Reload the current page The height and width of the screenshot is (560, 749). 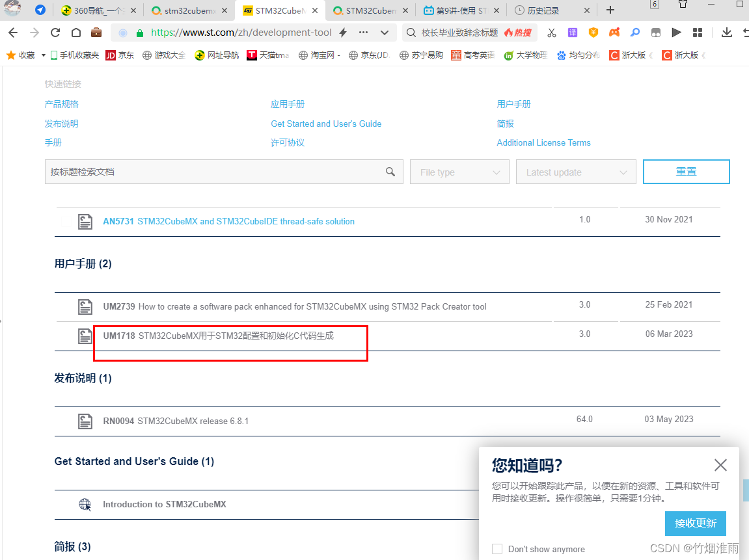pos(55,33)
